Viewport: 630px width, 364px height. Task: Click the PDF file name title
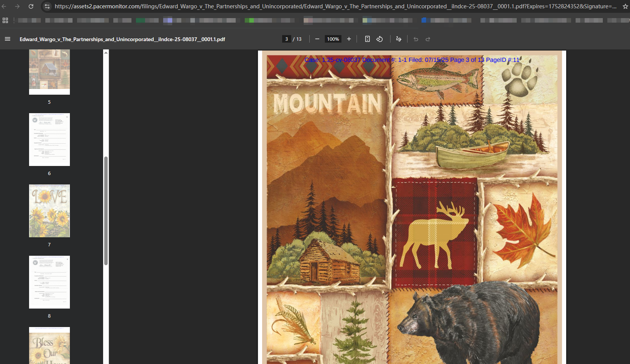pyautogui.click(x=122, y=39)
